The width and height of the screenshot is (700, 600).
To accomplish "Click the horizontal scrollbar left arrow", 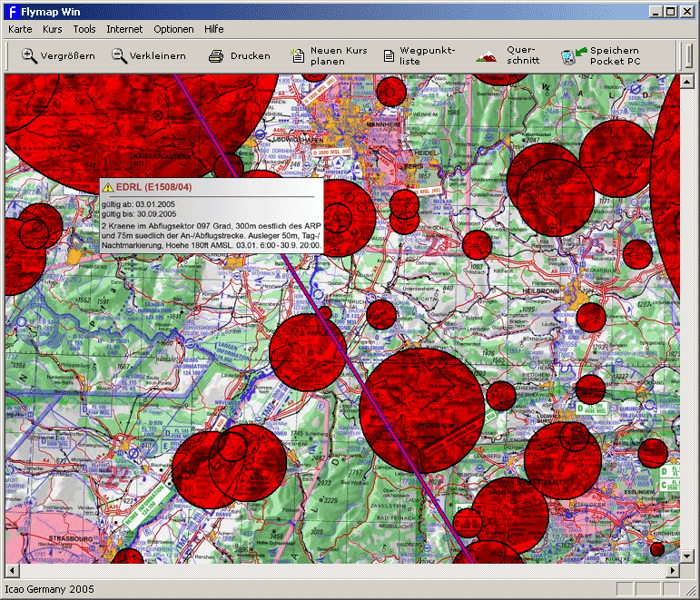I will [x=12, y=570].
